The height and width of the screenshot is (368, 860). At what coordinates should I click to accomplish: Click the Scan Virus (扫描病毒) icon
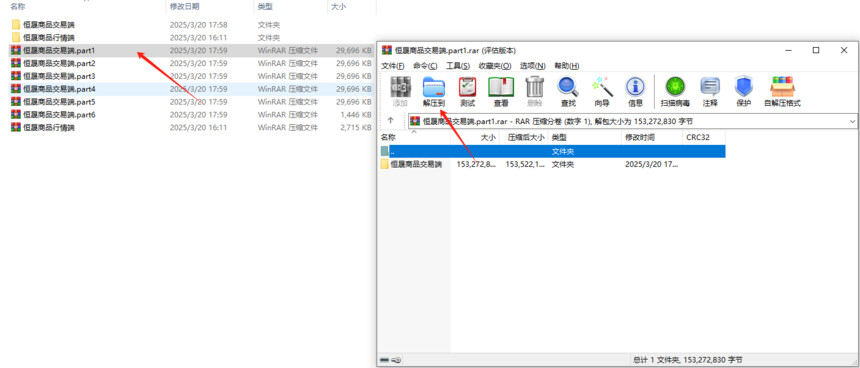coord(675,87)
